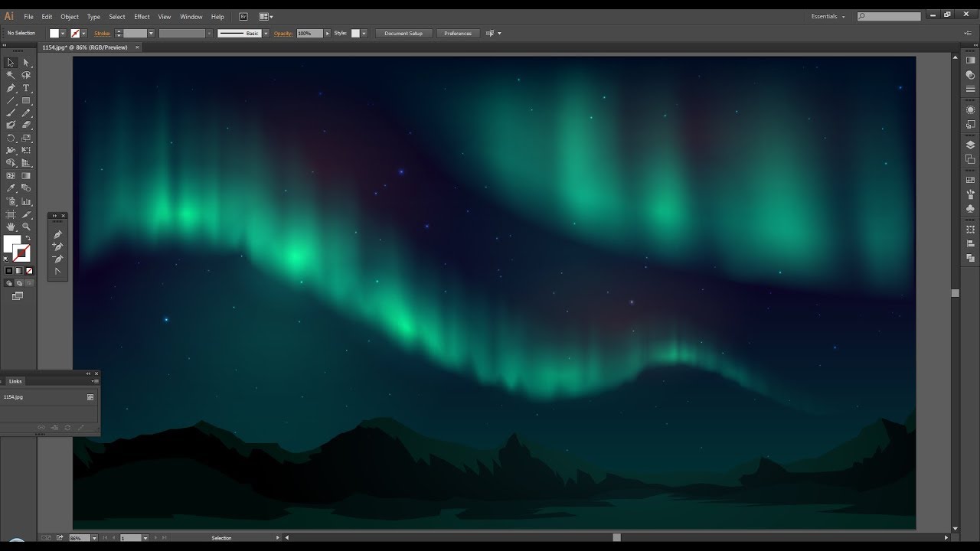
Task: Open the Essentials workspace switcher
Action: [x=828, y=16]
